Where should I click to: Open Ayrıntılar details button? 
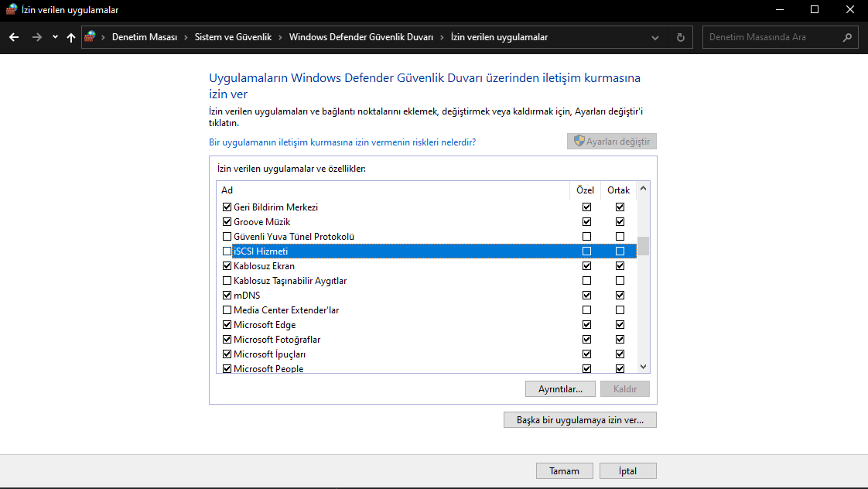pos(560,388)
